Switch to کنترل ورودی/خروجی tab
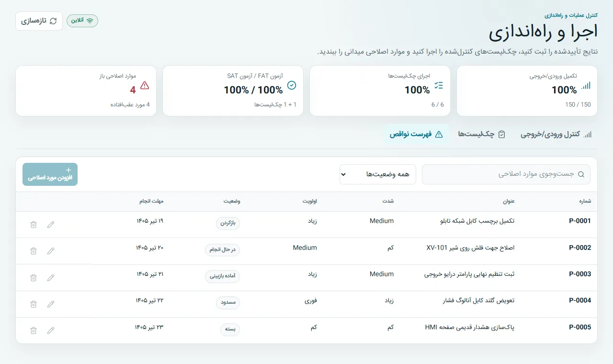Viewport: 613px width, 364px height. coord(556,135)
